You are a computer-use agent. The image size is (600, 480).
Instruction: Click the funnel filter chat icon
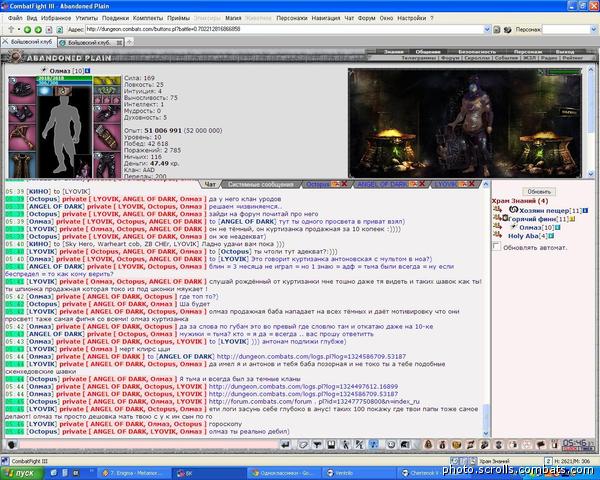point(317,444)
